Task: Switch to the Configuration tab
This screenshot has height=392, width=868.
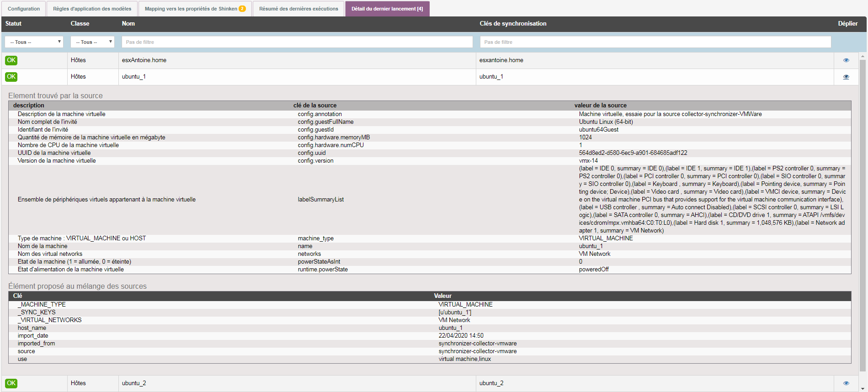Action: tap(24, 9)
